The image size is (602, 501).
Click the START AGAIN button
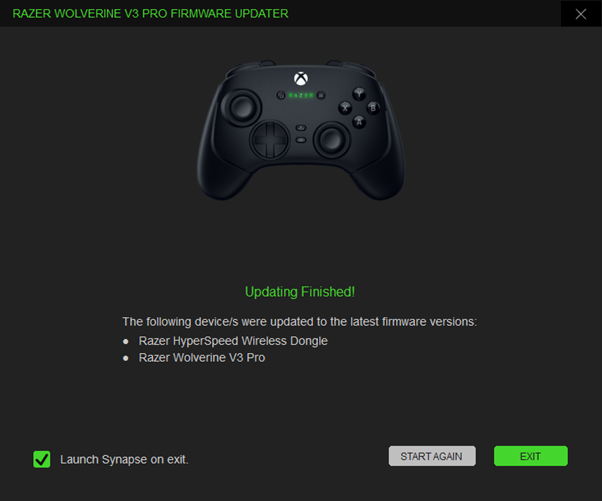pos(432,456)
